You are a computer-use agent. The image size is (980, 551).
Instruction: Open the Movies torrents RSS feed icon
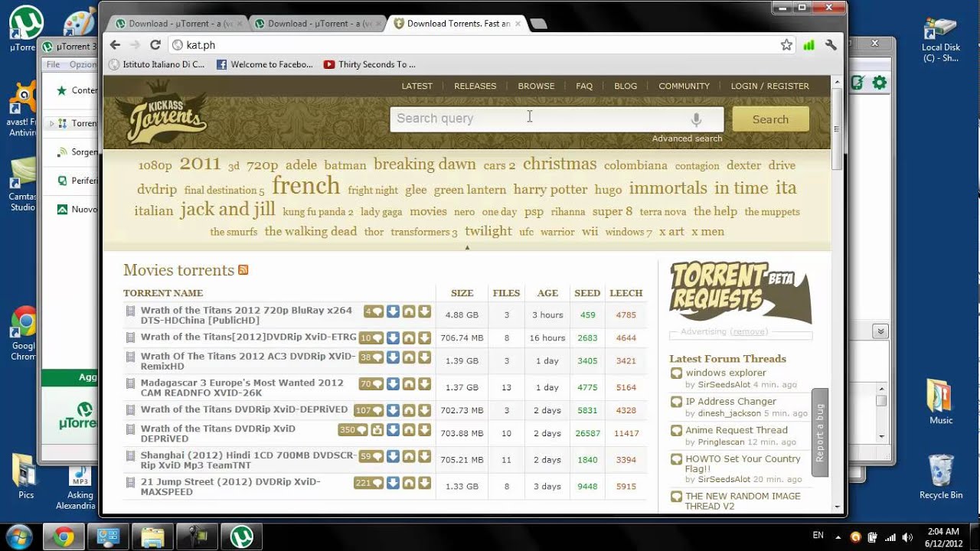pos(243,270)
